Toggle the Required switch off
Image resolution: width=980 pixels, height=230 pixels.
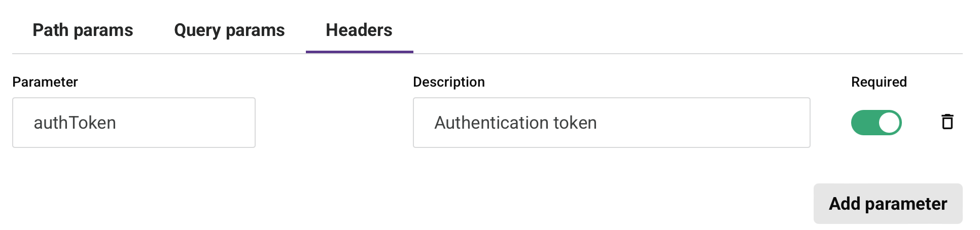876,123
